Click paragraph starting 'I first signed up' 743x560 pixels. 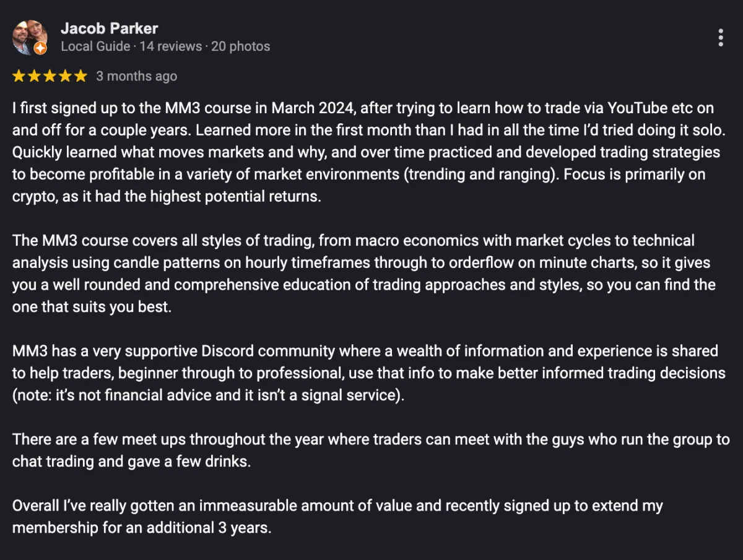point(365,153)
